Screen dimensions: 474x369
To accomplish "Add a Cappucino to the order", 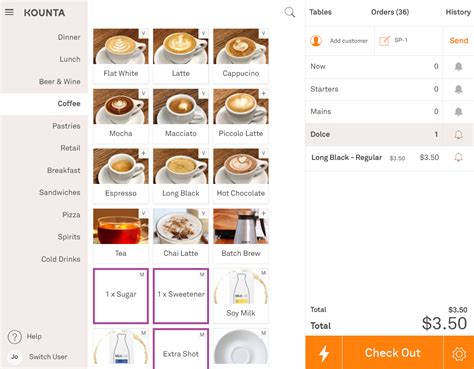I will click(241, 56).
